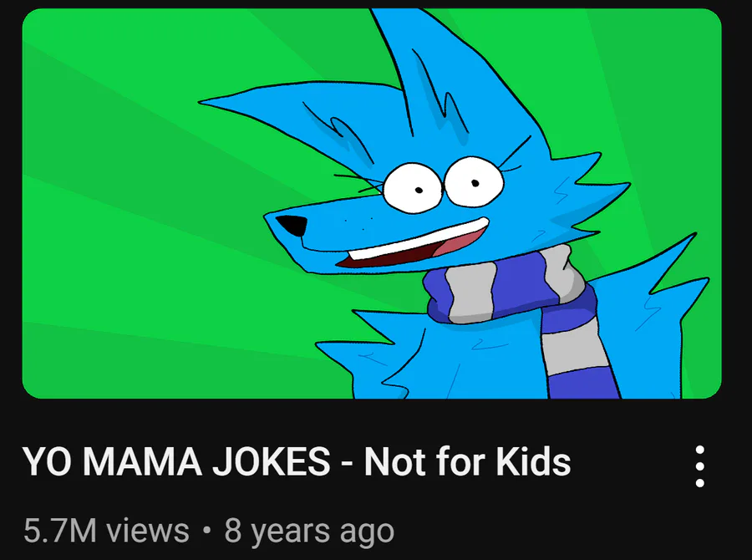Click the word 'JOKES' in the title

(272, 461)
